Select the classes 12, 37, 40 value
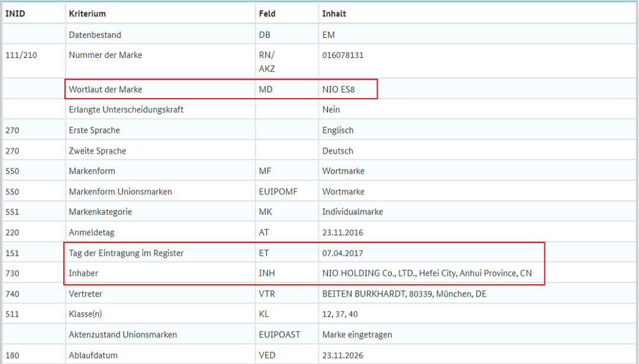 point(340,314)
